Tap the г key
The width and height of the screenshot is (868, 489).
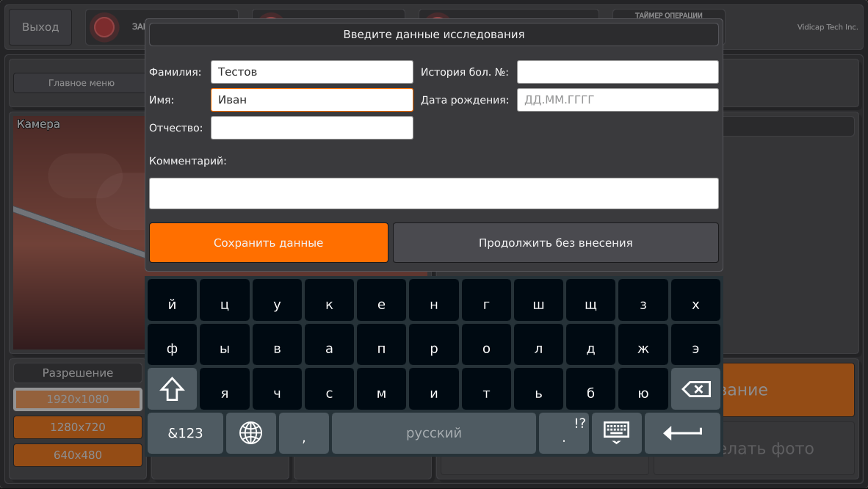tap(486, 300)
